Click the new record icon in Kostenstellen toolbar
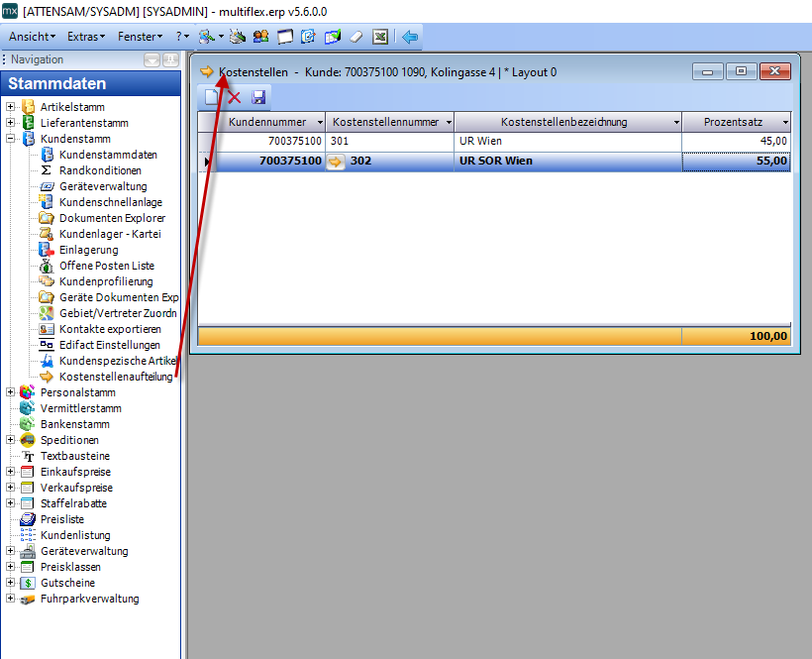 [x=212, y=97]
